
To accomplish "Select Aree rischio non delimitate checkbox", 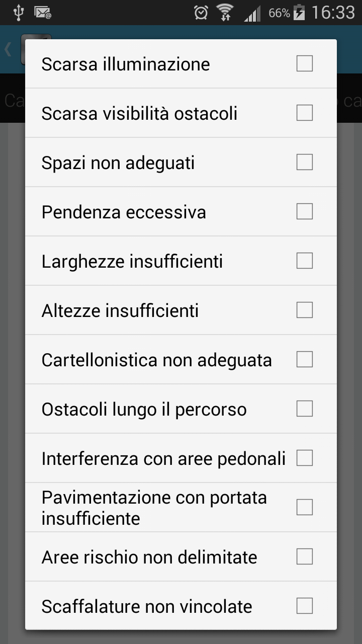I will pyautogui.click(x=305, y=557).
